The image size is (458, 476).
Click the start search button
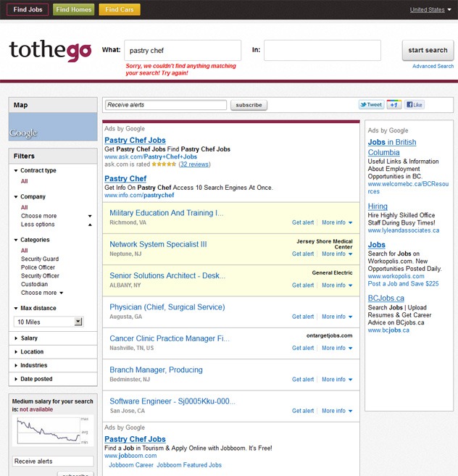pos(428,51)
